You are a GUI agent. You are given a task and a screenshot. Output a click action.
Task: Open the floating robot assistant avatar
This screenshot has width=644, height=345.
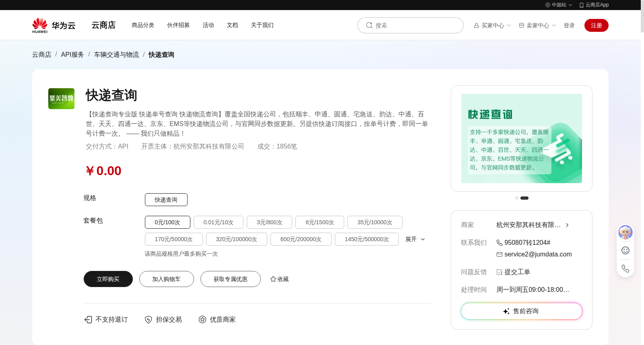coord(625,232)
